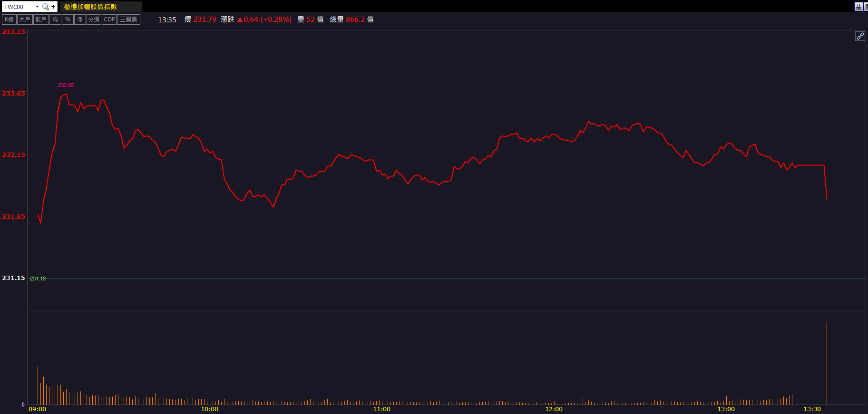Toggle the 均 average line button
Screen dimensions: 868x414
pyautogui.click(x=55, y=19)
